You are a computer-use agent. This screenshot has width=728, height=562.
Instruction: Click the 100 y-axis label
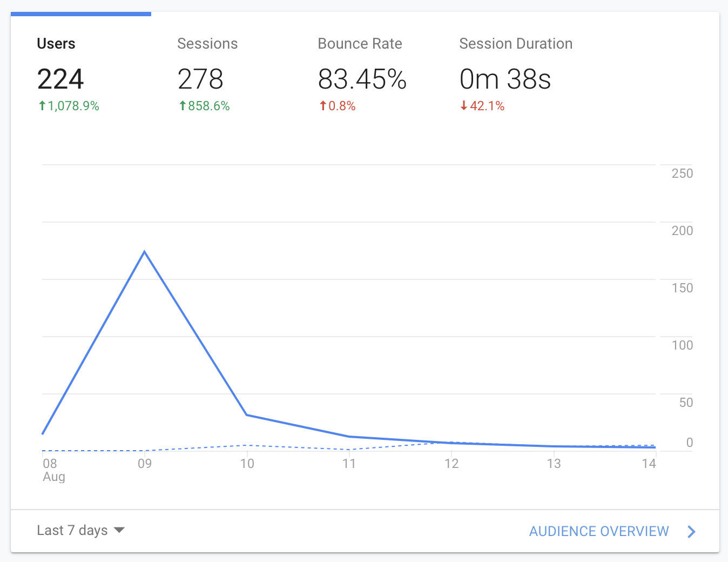pyautogui.click(x=682, y=345)
